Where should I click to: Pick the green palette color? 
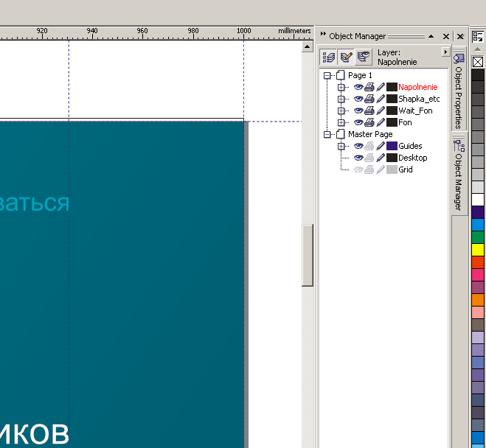pos(478,237)
